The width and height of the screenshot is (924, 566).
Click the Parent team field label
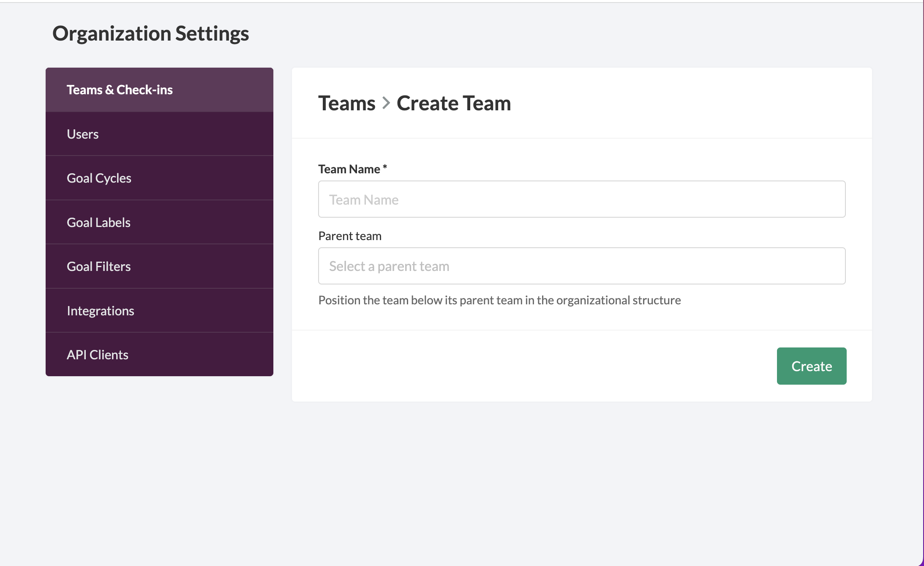350,236
